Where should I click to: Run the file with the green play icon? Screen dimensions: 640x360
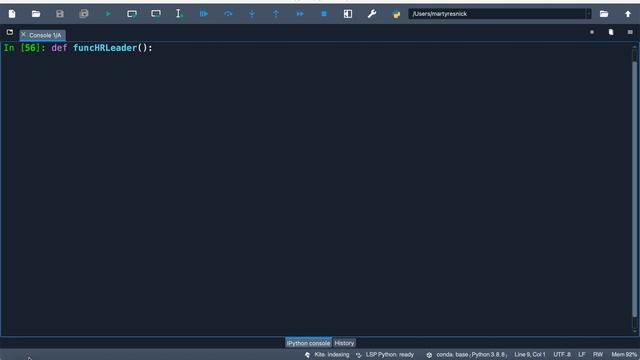[x=108, y=14]
